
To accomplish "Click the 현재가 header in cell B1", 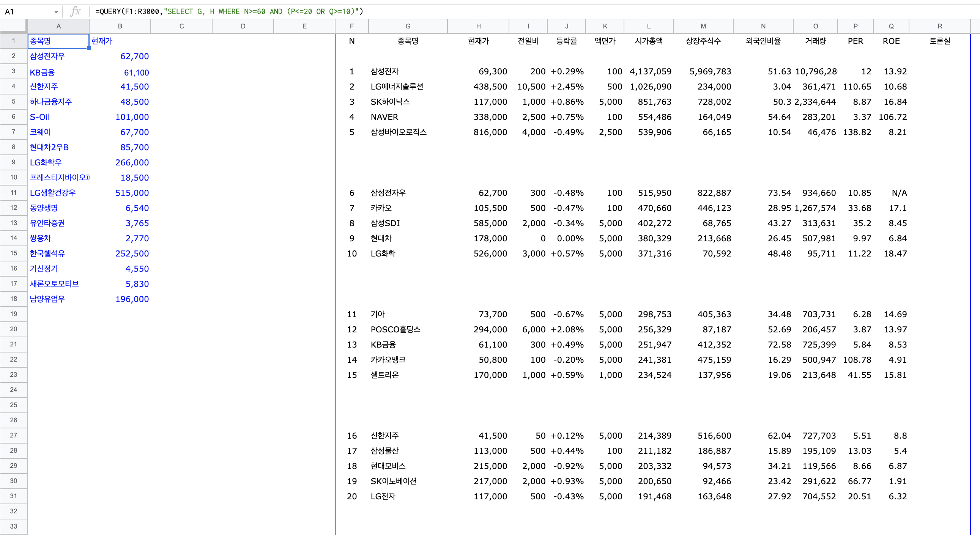I will click(x=102, y=41).
